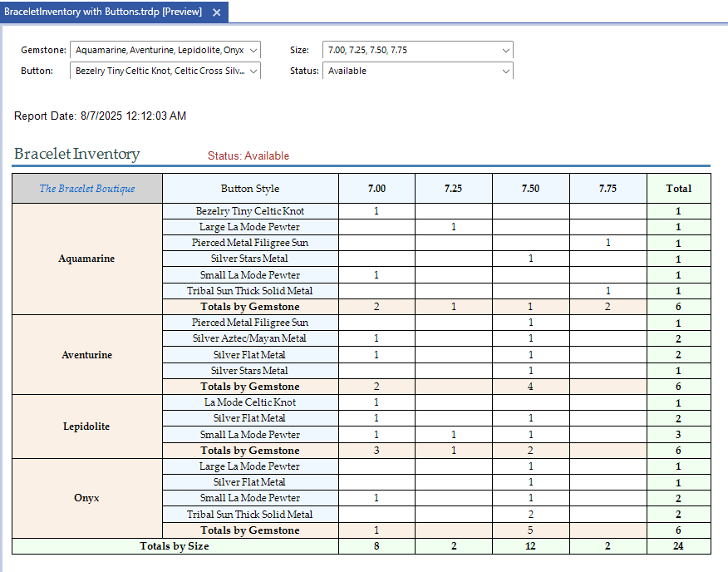The width and height of the screenshot is (728, 572).
Task: Select the Lepidolite gemstone group cell
Action: tap(87, 427)
